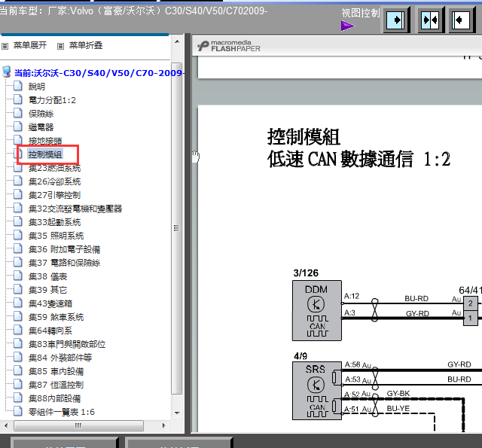Select the 保險絲 tree item
This screenshot has height=448, width=482.
tap(41, 114)
